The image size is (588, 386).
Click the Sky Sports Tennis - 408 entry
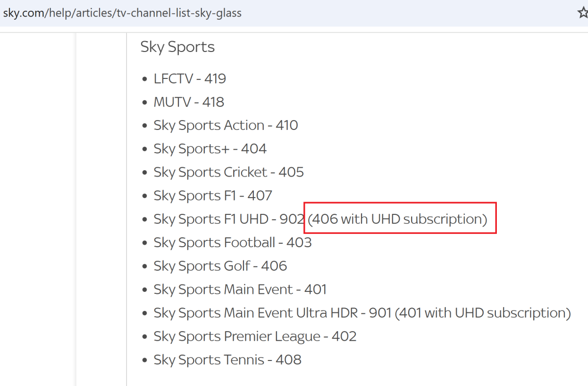click(x=227, y=360)
